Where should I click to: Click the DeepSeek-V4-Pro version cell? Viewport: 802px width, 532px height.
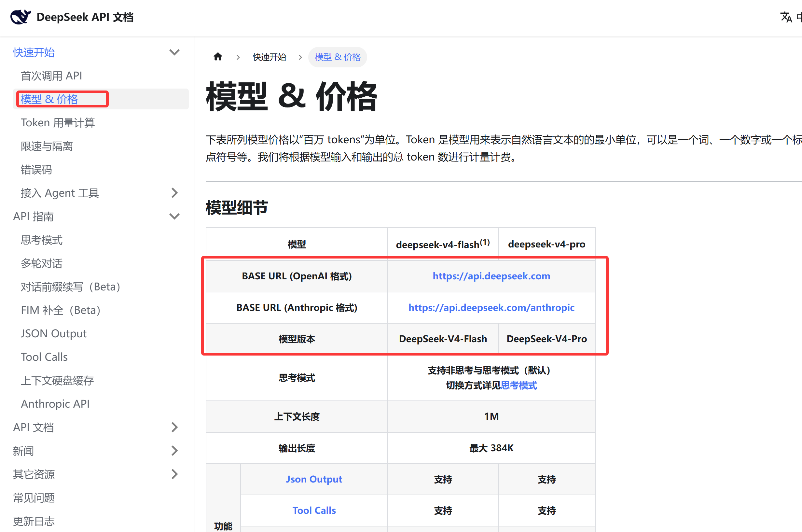[546, 339]
